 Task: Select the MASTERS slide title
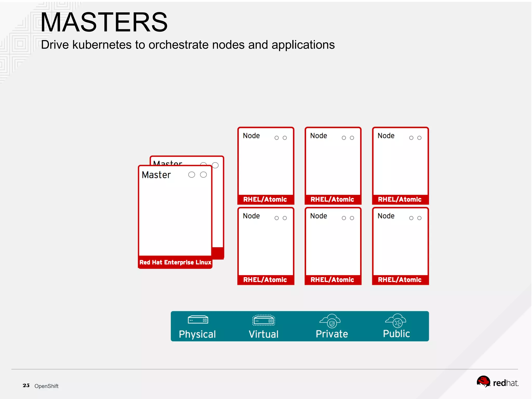tap(104, 22)
